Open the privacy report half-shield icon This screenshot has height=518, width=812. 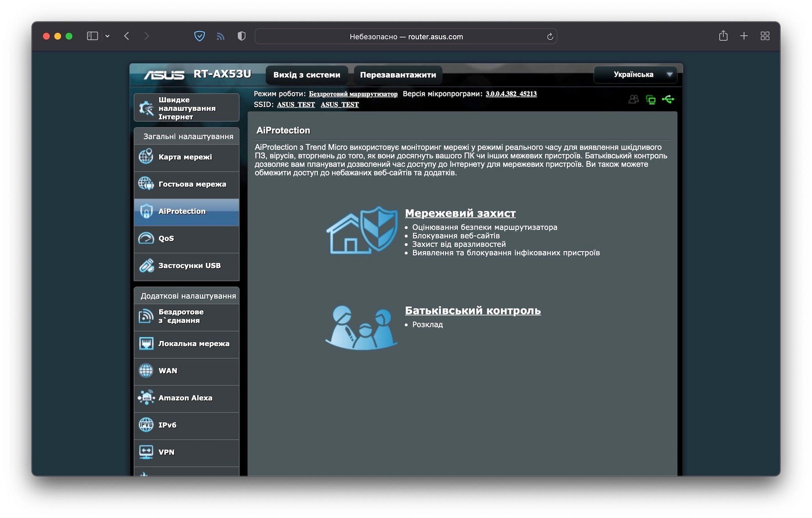pos(241,36)
